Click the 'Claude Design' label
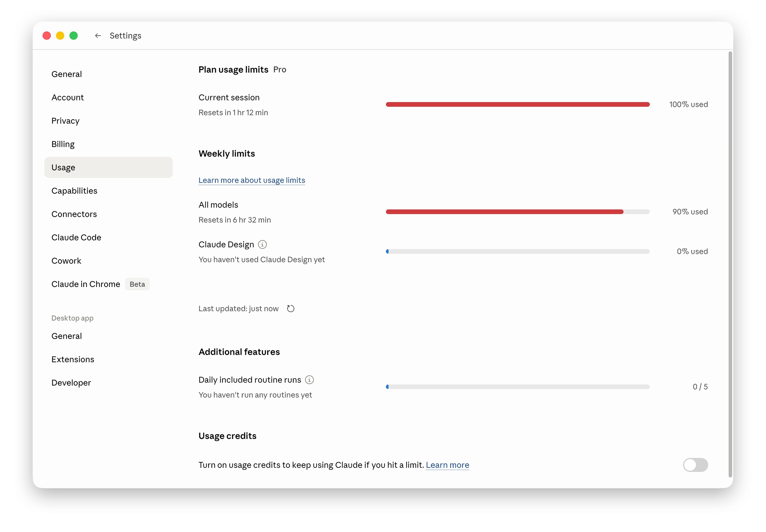This screenshot has height=532, width=766. coord(226,245)
